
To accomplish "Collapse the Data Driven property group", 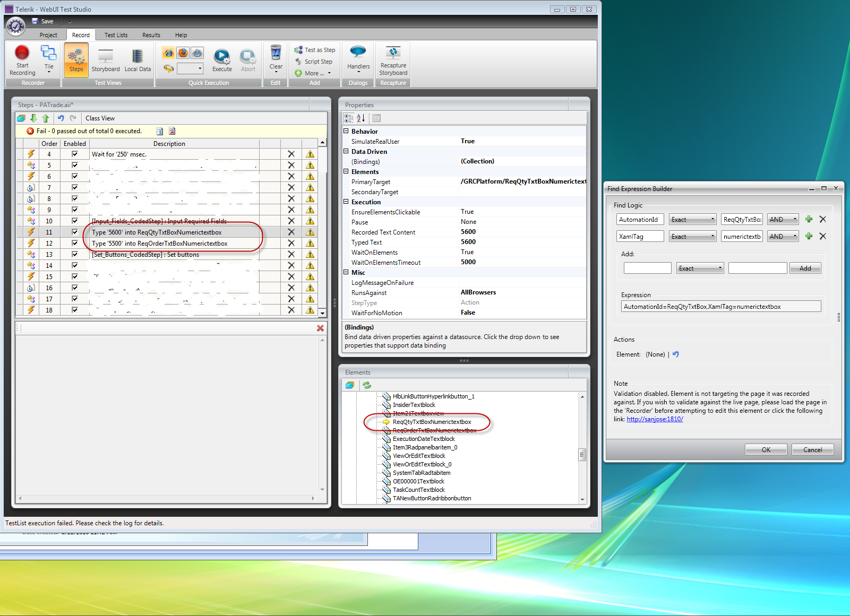I will pos(346,151).
